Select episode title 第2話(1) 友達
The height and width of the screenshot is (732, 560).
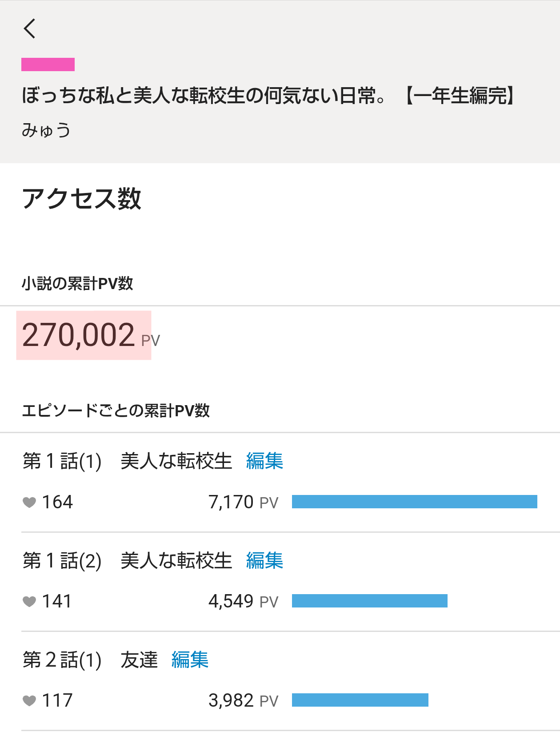[90, 660]
